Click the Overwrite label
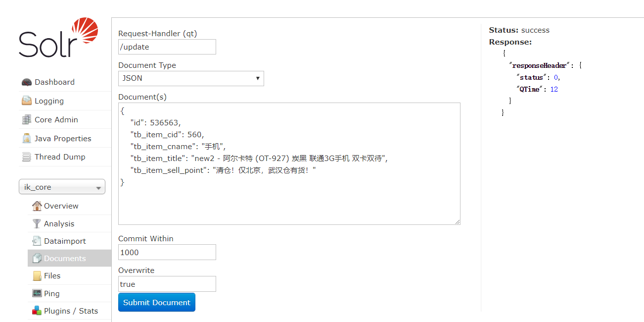The height and width of the screenshot is (322, 644). [137, 270]
